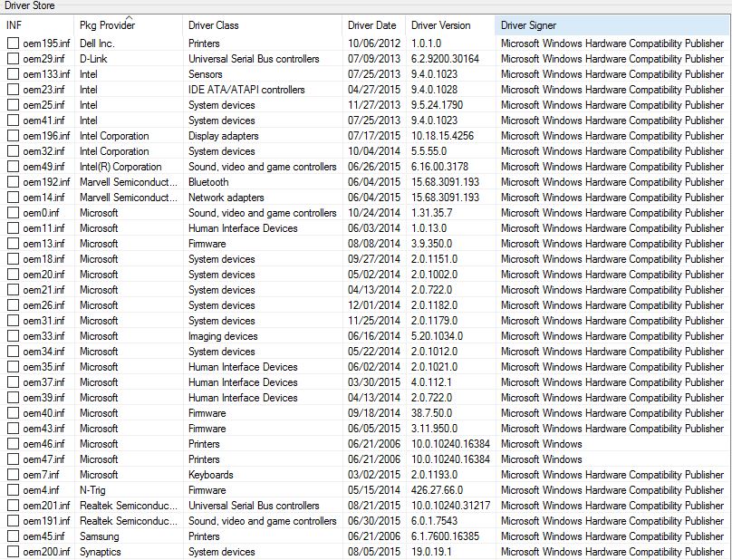
Task: Enable the checkbox for oem23.inf
Action: click(x=13, y=90)
